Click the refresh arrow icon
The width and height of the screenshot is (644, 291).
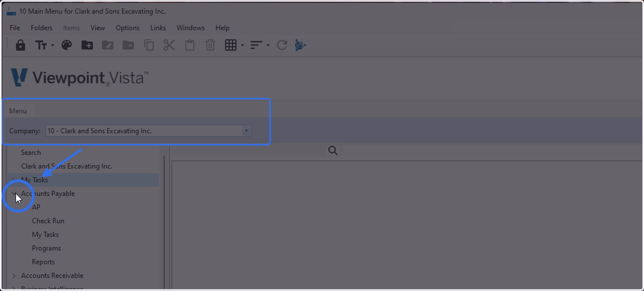(282, 46)
